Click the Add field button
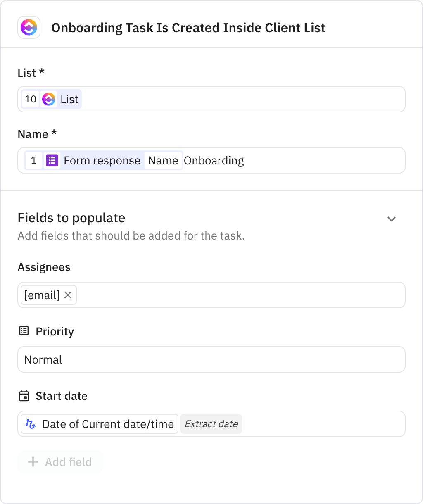Screen dimensions: 423x504 [x=60, y=462]
